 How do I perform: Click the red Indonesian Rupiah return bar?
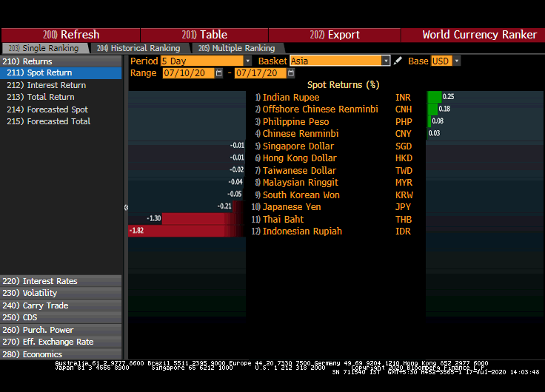(x=185, y=231)
